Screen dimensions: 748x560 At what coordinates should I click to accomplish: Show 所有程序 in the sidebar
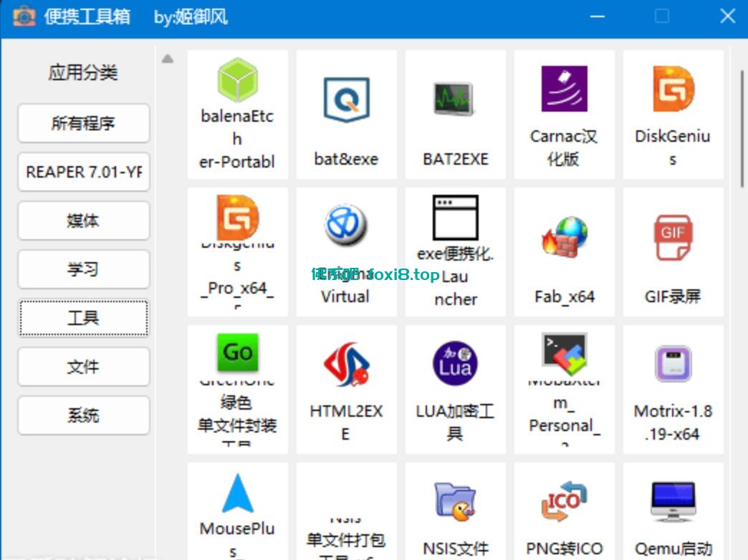tap(83, 123)
